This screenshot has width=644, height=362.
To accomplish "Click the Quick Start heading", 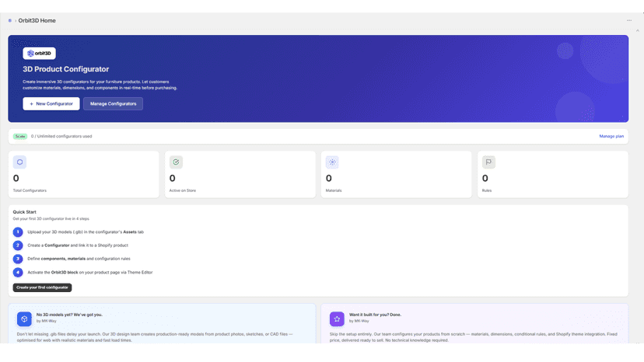I will pos(25,212).
